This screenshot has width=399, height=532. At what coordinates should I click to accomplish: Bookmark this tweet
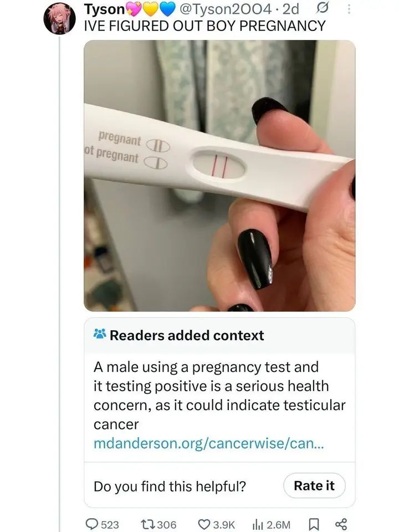(x=313, y=525)
